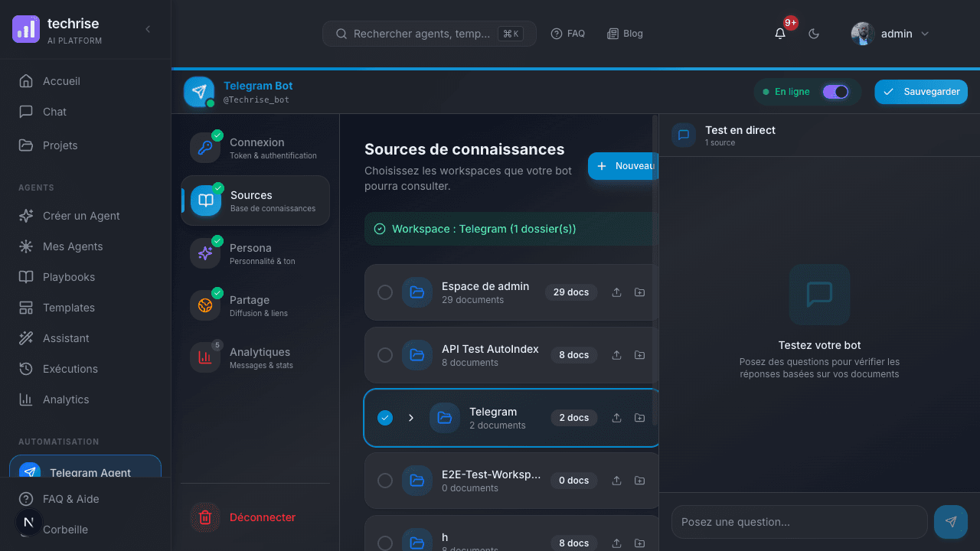Click the 29 docs badge
Viewport: 980px width, 551px height.
point(571,292)
